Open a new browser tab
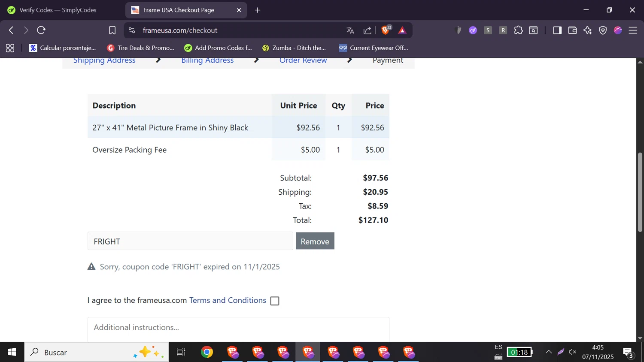The height and width of the screenshot is (362, 644). [x=258, y=10]
